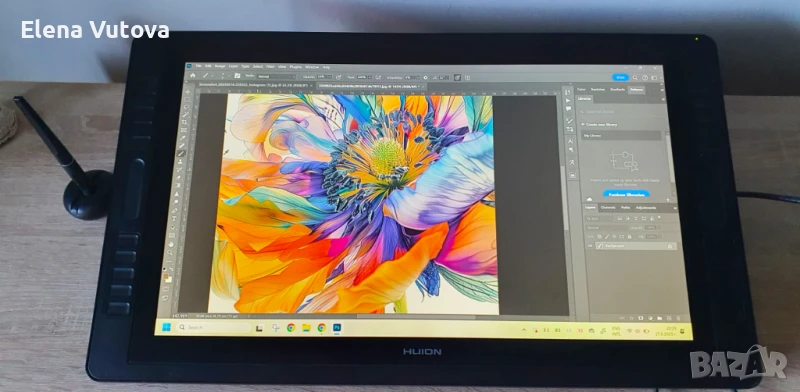Hide the Background layer eye icon
The width and height of the screenshot is (800, 392).
coord(590,246)
